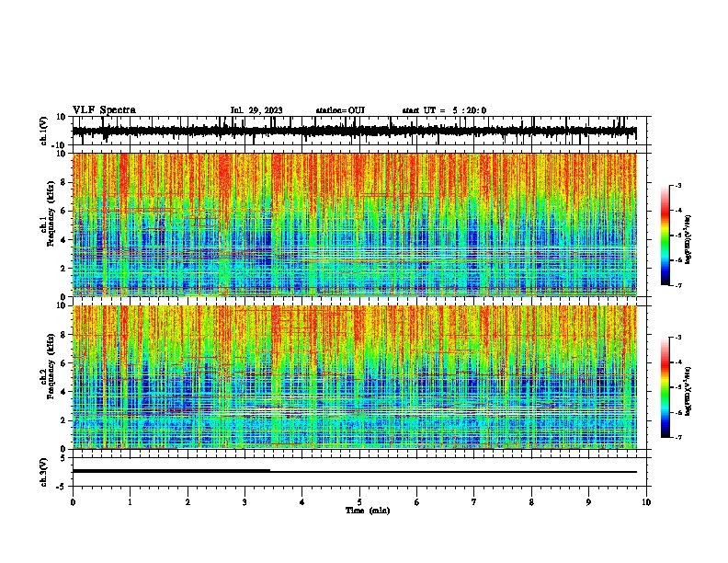This screenshot has height=563, width=728.
Task: Click time axis tick label "5"
Action: (359, 502)
